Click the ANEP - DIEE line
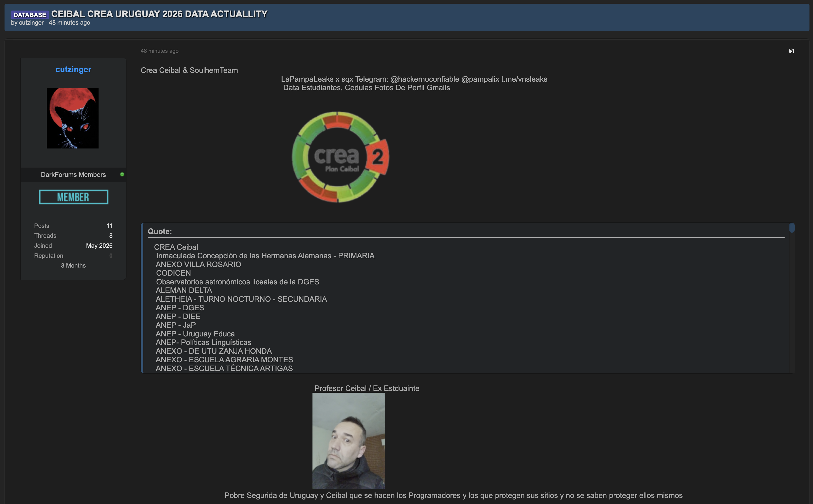The image size is (813, 504). click(178, 316)
